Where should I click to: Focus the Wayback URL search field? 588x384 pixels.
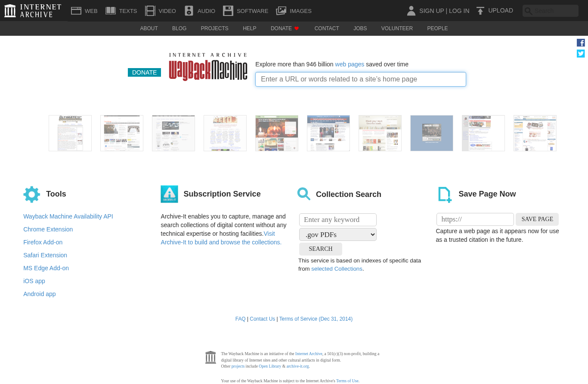(x=361, y=79)
